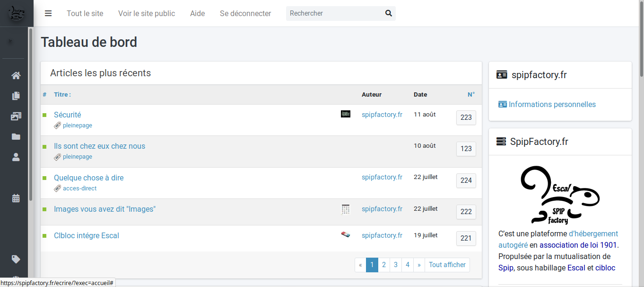This screenshot has height=287, width=644.
Task: Click author spipfactory.fr on 19 juillet row
Action: point(382,235)
